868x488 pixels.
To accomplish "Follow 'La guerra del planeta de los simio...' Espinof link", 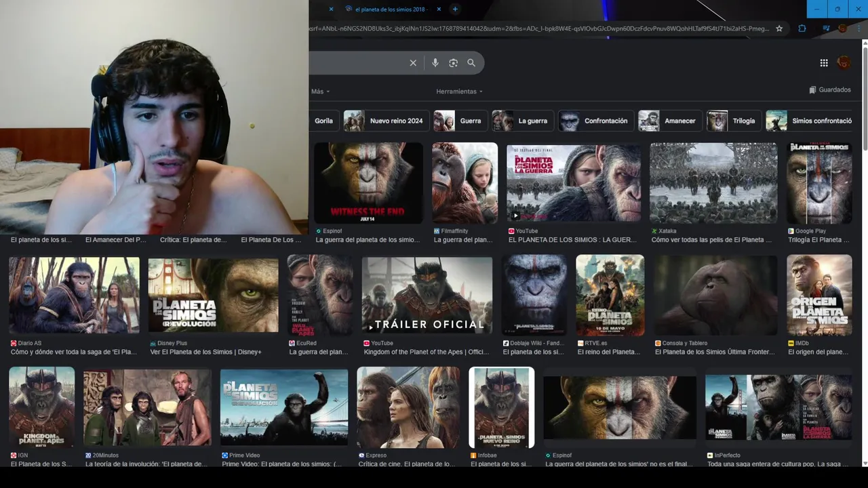I will pos(368,240).
